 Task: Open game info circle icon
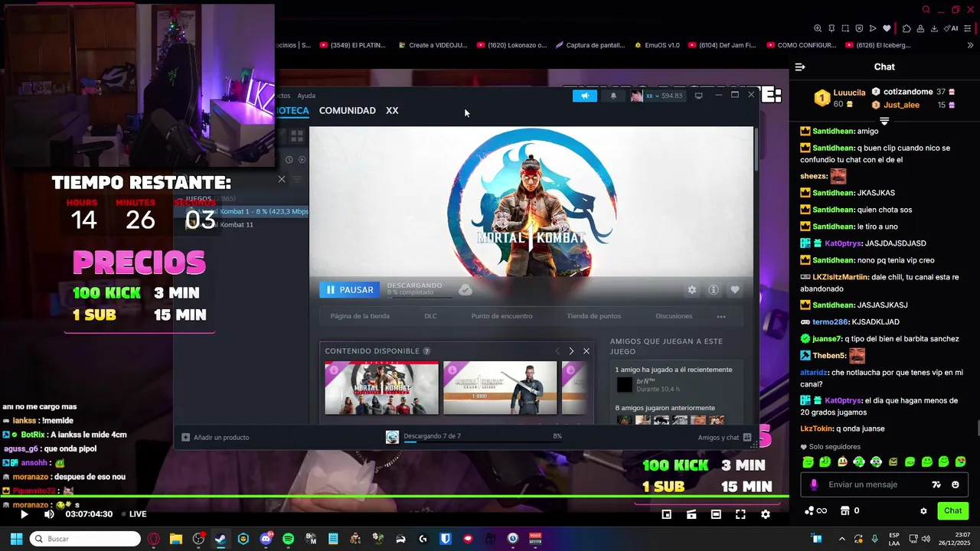[x=714, y=290]
